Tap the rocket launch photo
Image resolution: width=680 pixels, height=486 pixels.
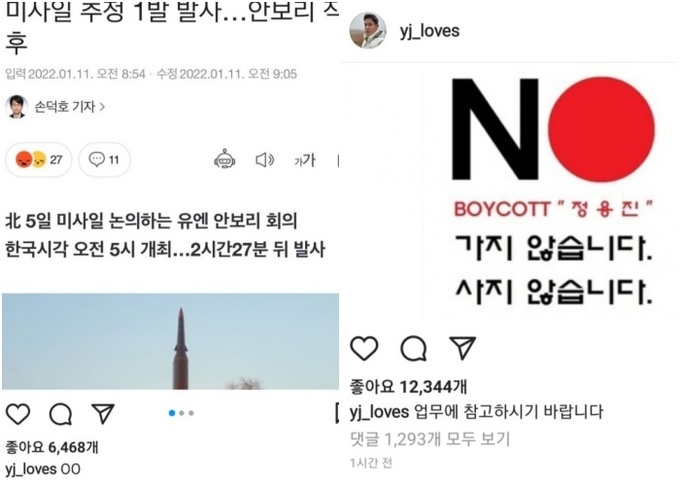click(x=170, y=342)
